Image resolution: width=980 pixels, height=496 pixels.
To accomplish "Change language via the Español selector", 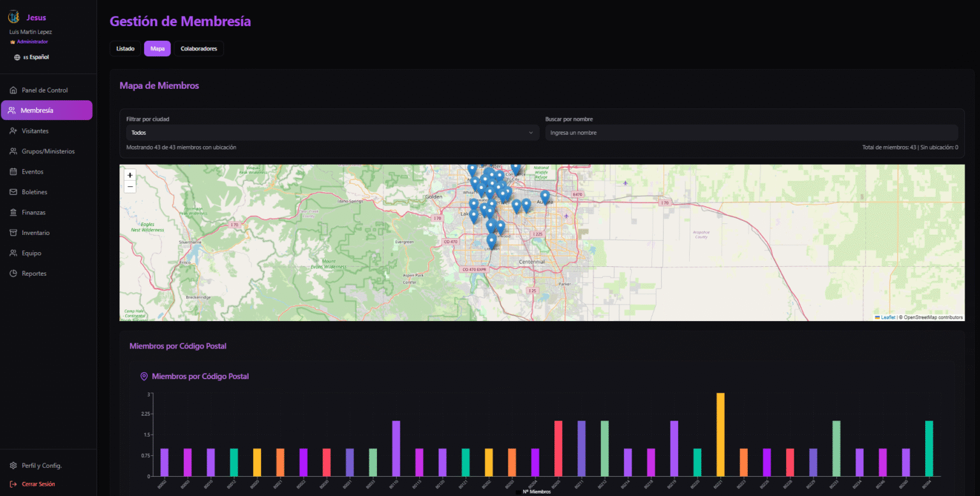I will (32, 57).
